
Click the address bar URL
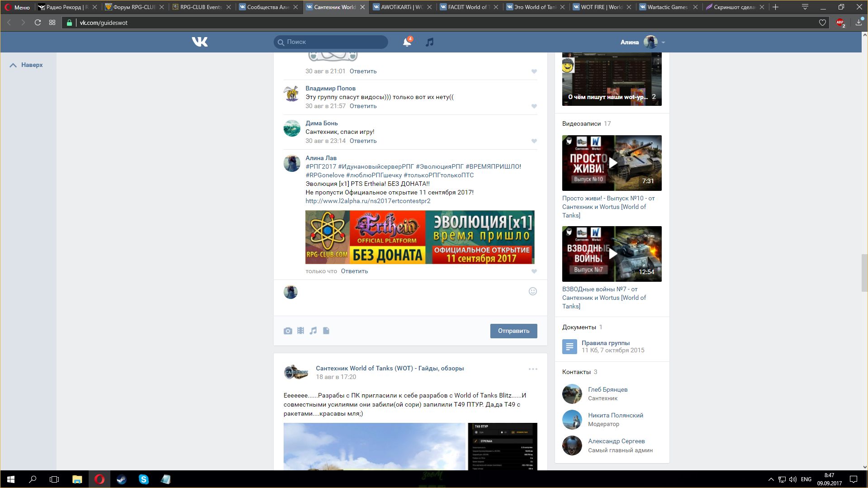[x=104, y=23]
